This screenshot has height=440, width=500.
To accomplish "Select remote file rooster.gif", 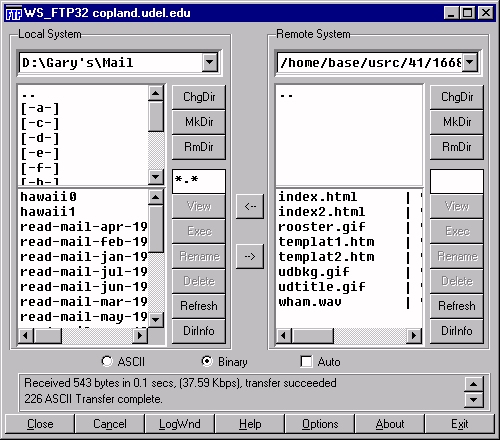I will pos(322,227).
